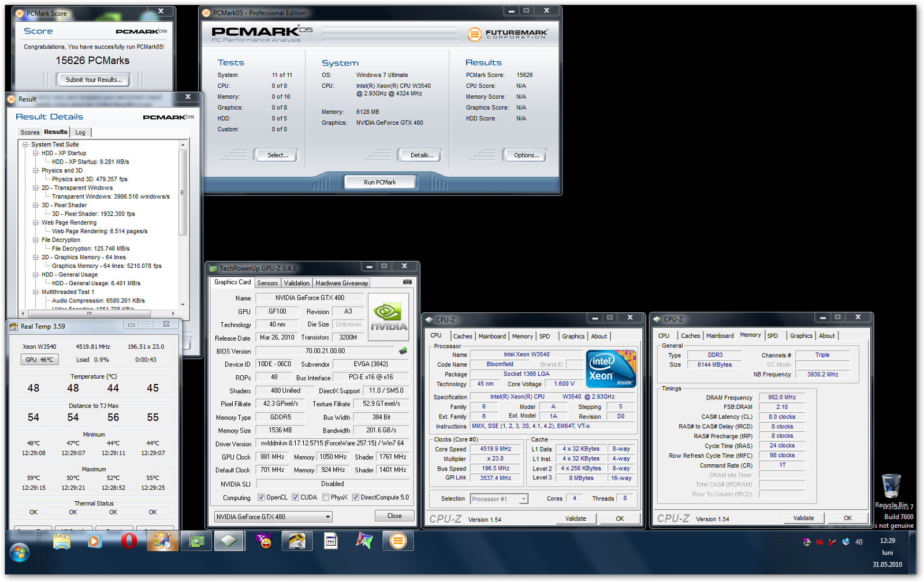Click the white 48 temperature tray icon
This screenshot has height=582, width=924.
coord(859,542)
